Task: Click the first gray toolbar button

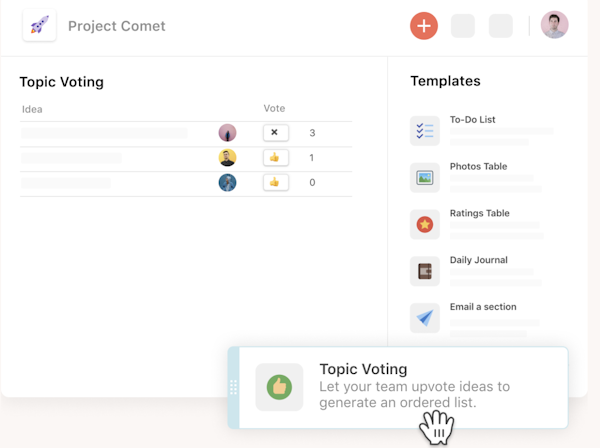Action: [x=463, y=26]
